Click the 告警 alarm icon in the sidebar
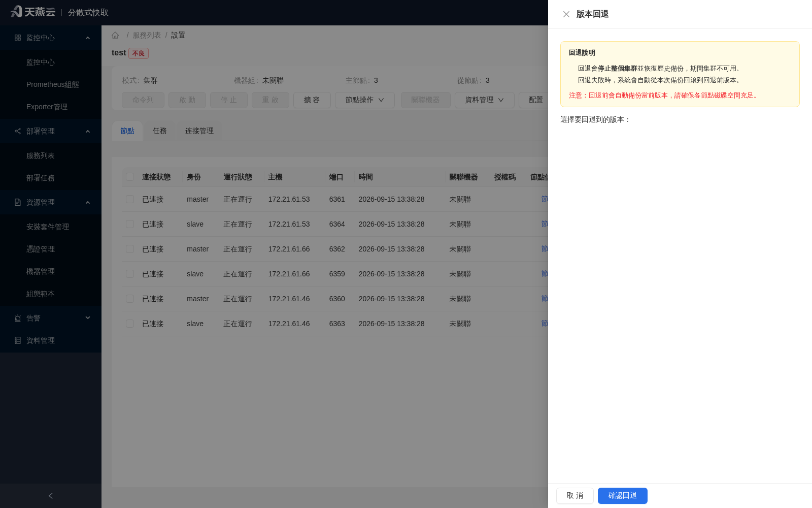 (x=18, y=318)
